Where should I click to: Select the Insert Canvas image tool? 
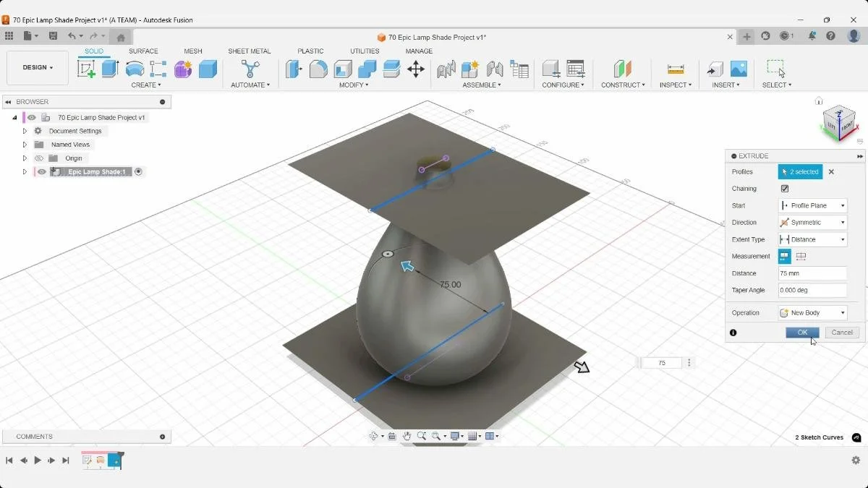739,69
